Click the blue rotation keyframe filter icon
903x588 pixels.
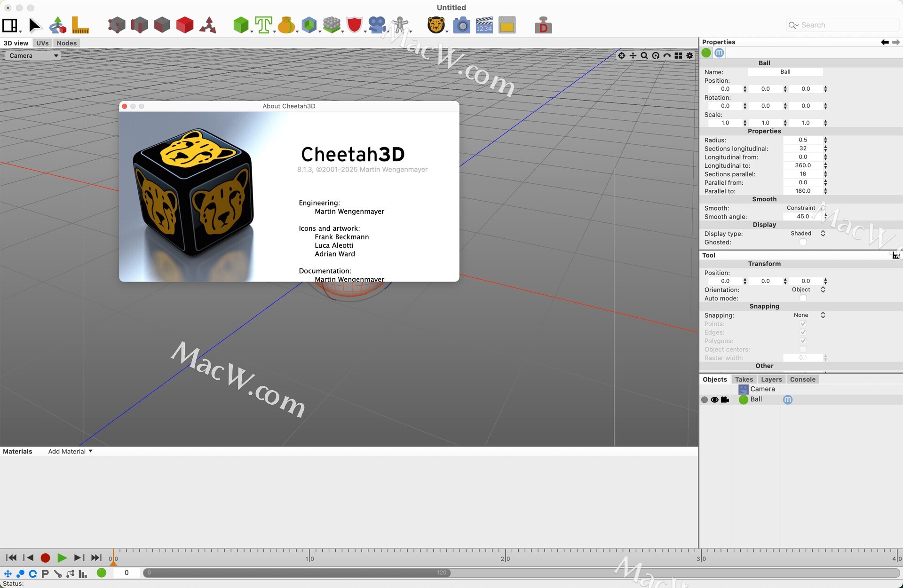[33, 573]
